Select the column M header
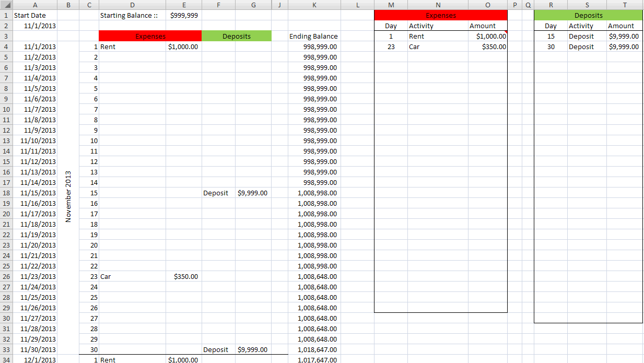644x363 pixels. click(x=391, y=5)
